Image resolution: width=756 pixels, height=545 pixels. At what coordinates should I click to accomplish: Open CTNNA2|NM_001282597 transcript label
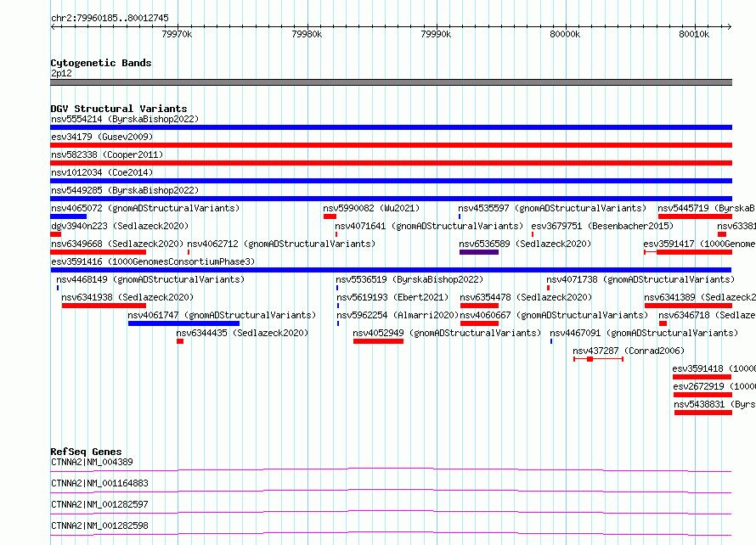click(99, 504)
